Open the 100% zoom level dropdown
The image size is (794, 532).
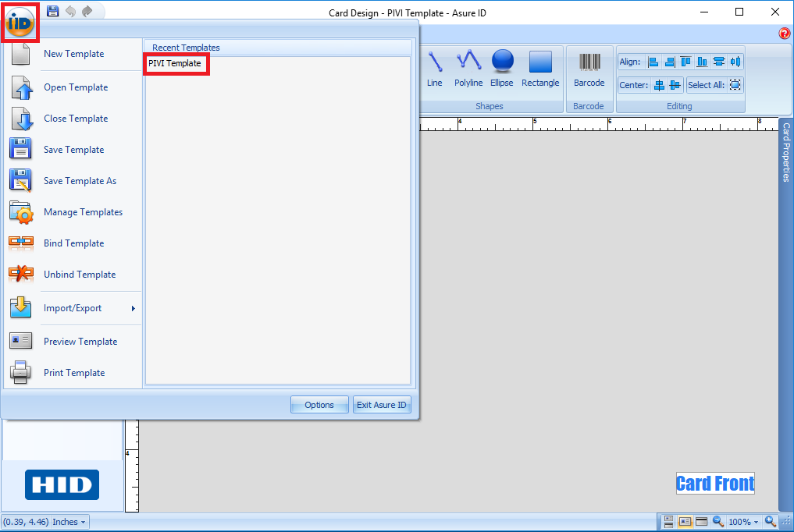(x=743, y=522)
